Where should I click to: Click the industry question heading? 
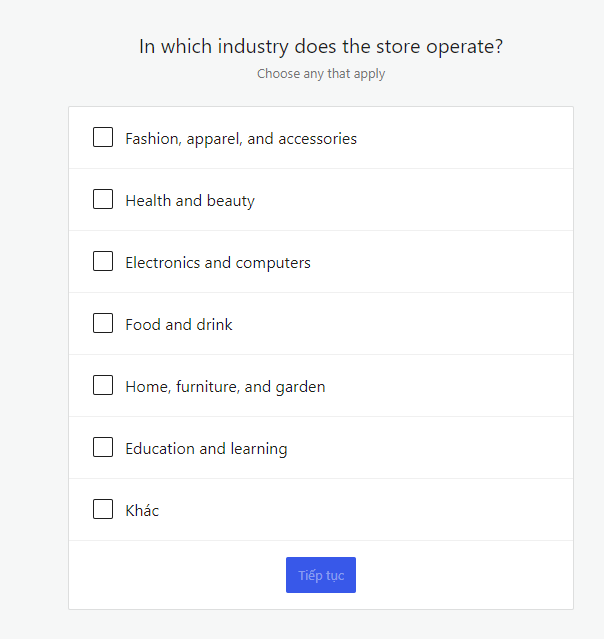(x=321, y=47)
